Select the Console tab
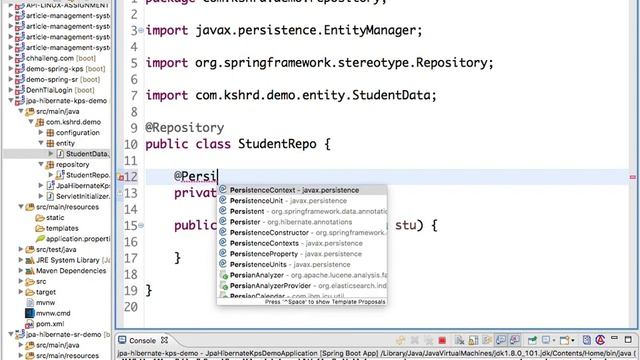 142,340
